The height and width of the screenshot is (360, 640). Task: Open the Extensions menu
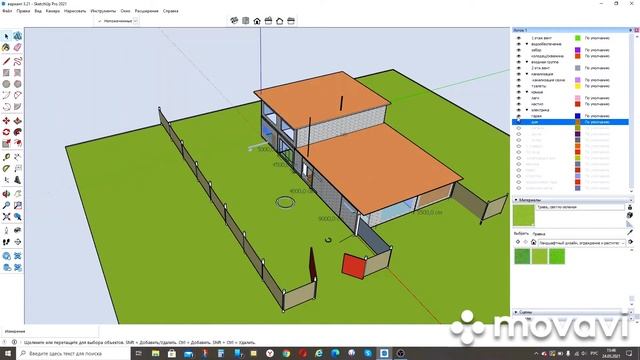(147, 11)
